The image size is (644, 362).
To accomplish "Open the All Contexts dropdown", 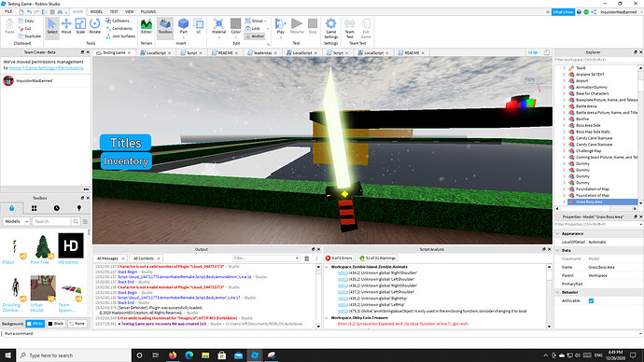I will coord(147,258).
